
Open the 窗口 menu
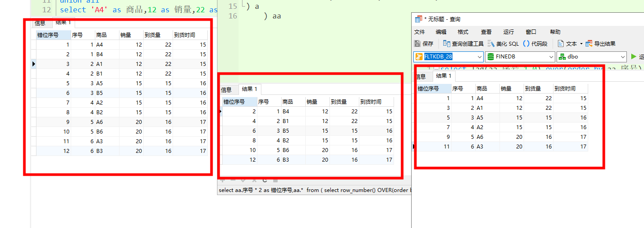tap(531, 32)
